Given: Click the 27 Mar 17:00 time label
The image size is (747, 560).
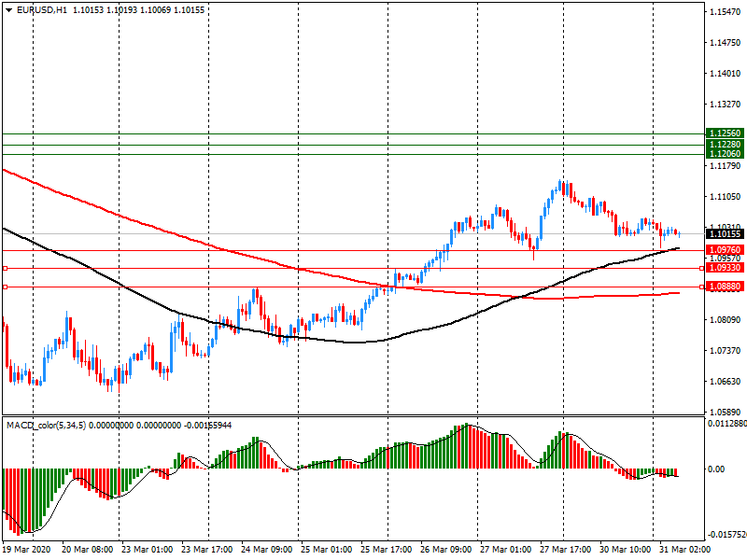Looking at the screenshot, I should (566, 550).
